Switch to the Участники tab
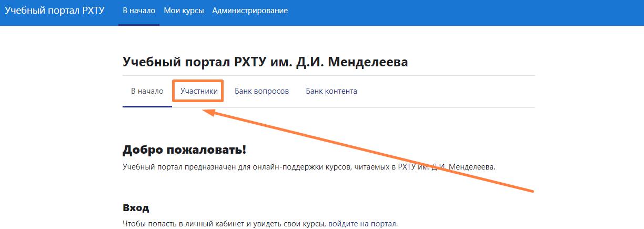Screen dimensions: 644x229 pos(199,91)
